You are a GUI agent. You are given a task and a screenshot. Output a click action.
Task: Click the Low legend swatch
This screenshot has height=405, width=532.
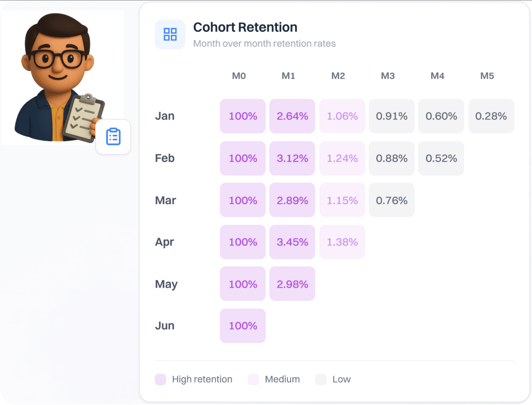pyautogui.click(x=320, y=379)
